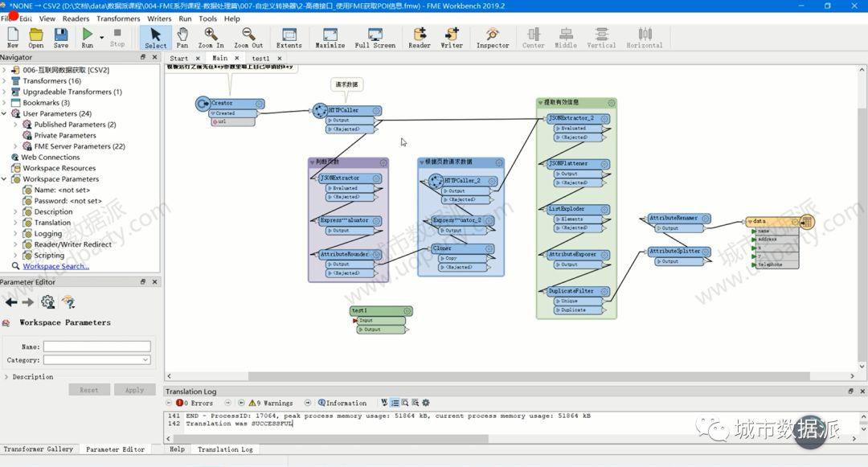Expand the Bookmarks (3) tree node
868x467 pixels.
(x=4, y=103)
